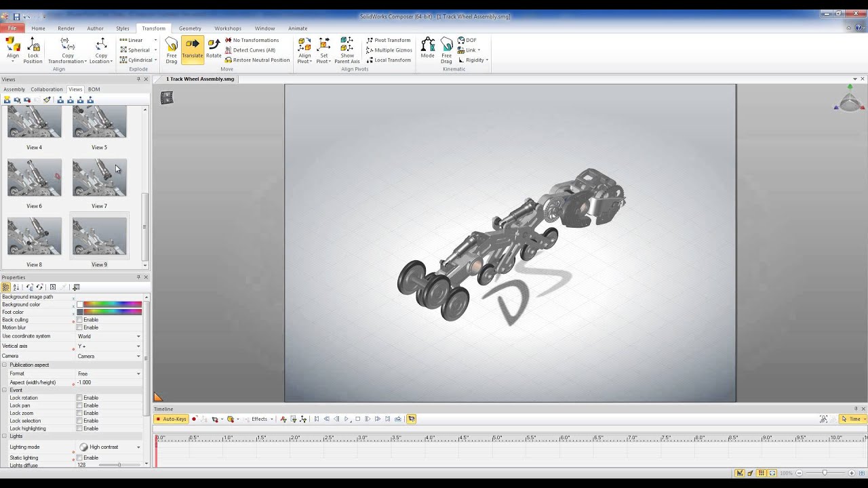
Task: Switch to the Render ribbon tab
Action: [x=66, y=28]
